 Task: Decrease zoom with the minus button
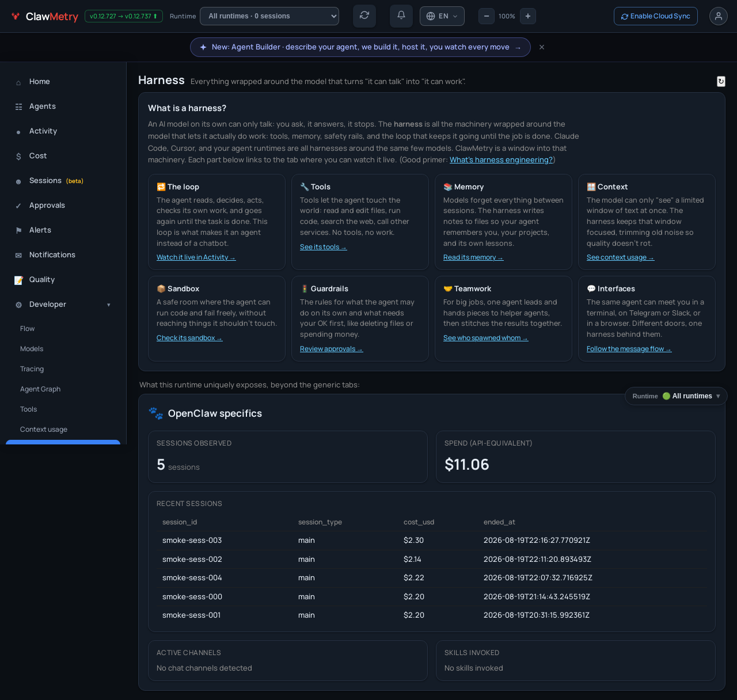[487, 16]
